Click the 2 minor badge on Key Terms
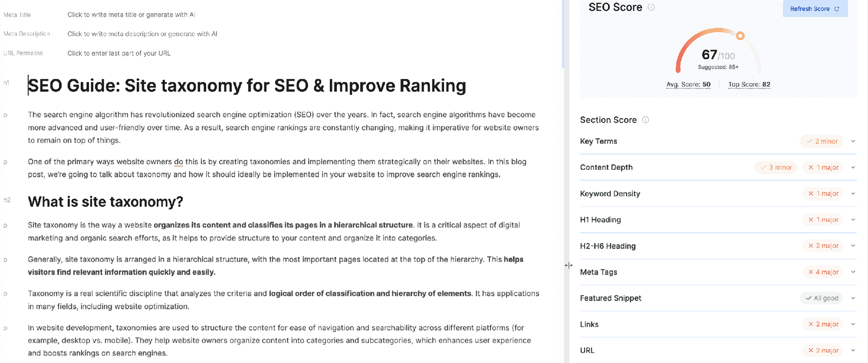This screenshot has width=868, height=363. (822, 142)
